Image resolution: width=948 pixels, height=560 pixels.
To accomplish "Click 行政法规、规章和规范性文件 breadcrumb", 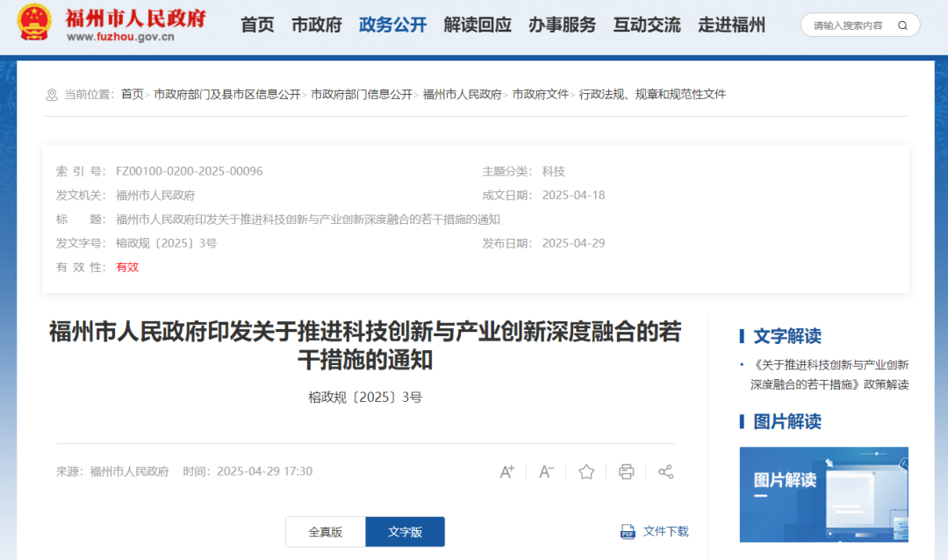I will pos(652,94).
